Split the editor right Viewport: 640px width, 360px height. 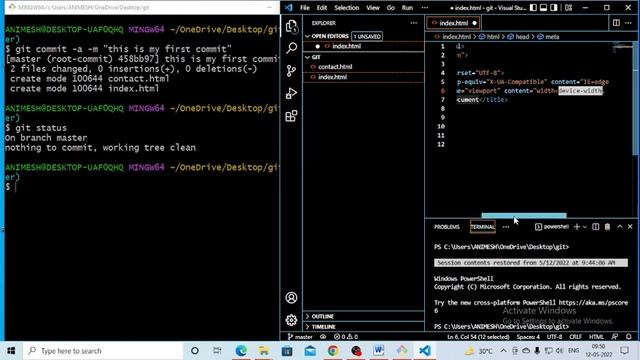pyautogui.click(x=616, y=23)
